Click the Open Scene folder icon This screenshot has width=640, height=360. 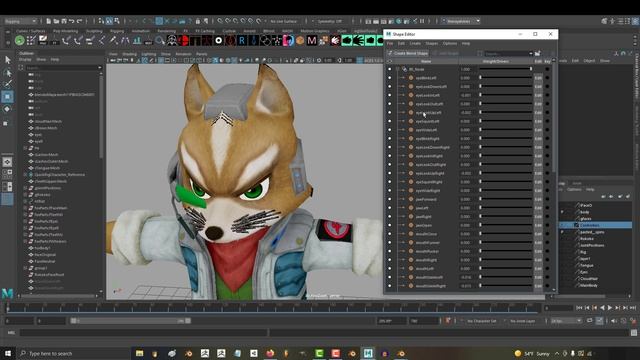(x=56, y=21)
